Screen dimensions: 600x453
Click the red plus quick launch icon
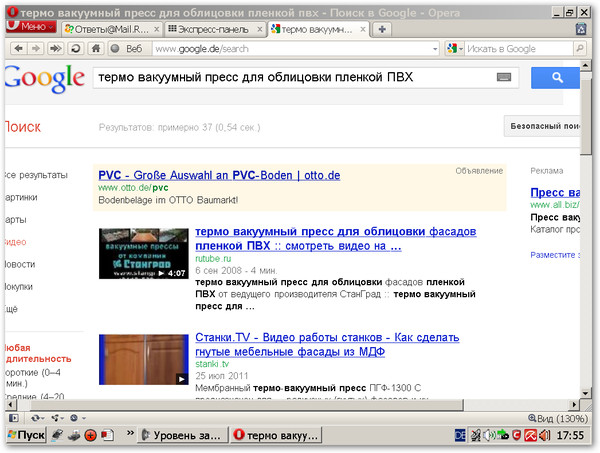point(90,435)
